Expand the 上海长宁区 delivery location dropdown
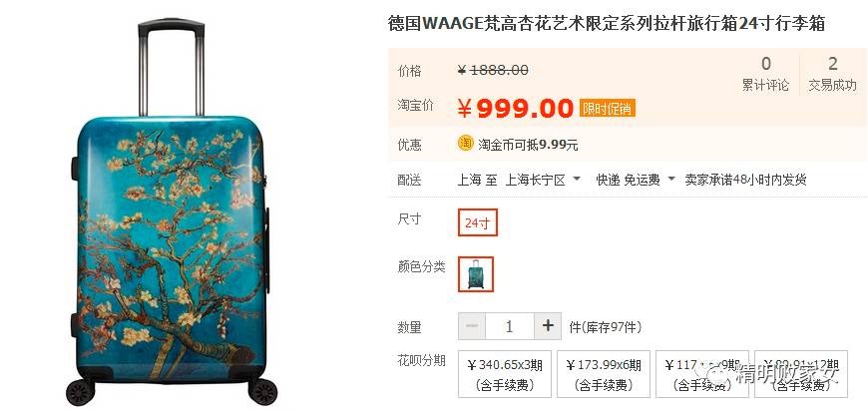Image resolution: width=868 pixels, height=412 pixels. (x=542, y=180)
